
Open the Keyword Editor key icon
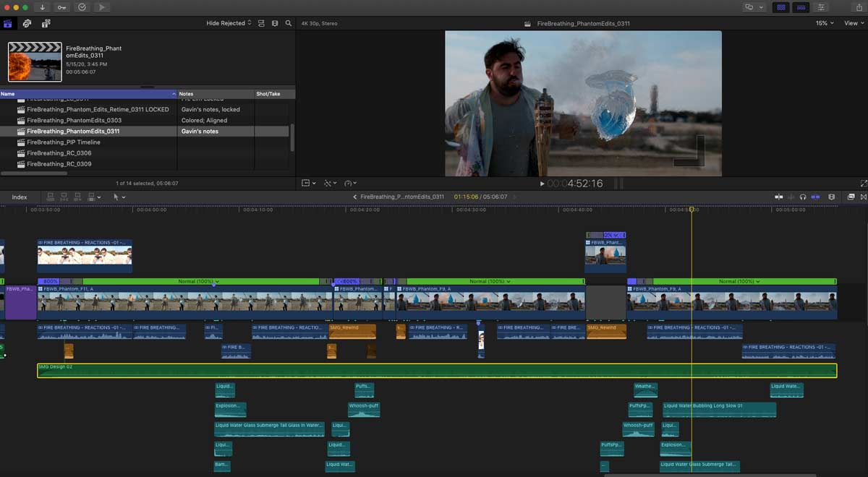(x=61, y=7)
